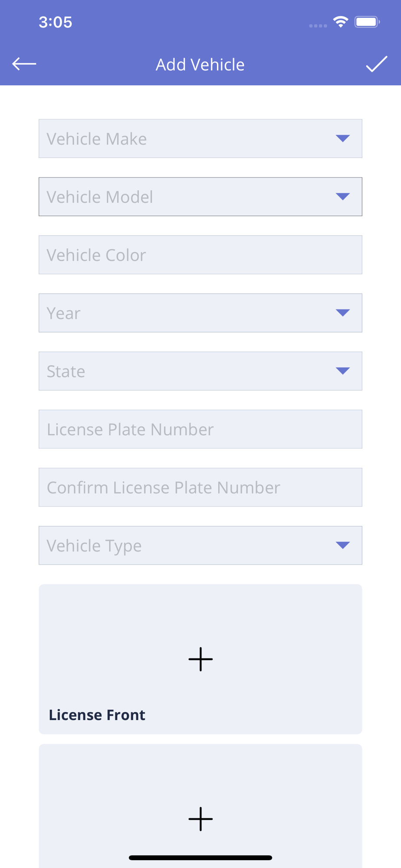Open the Vehicle Make selector
Viewport: 401px width, 868px height.
(x=200, y=138)
